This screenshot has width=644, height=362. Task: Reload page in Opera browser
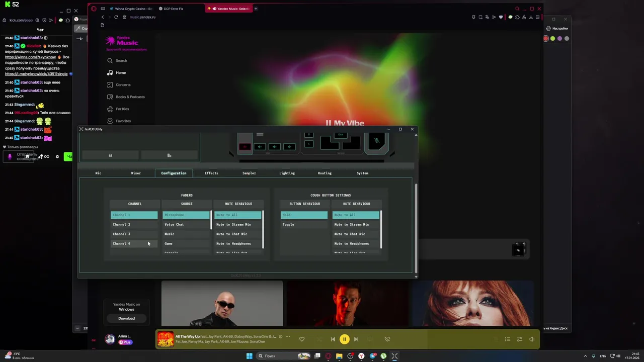pos(116,17)
